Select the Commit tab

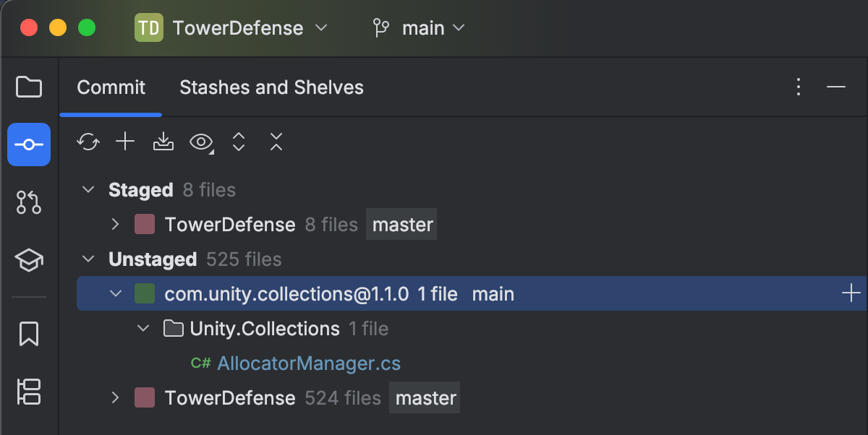111,87
